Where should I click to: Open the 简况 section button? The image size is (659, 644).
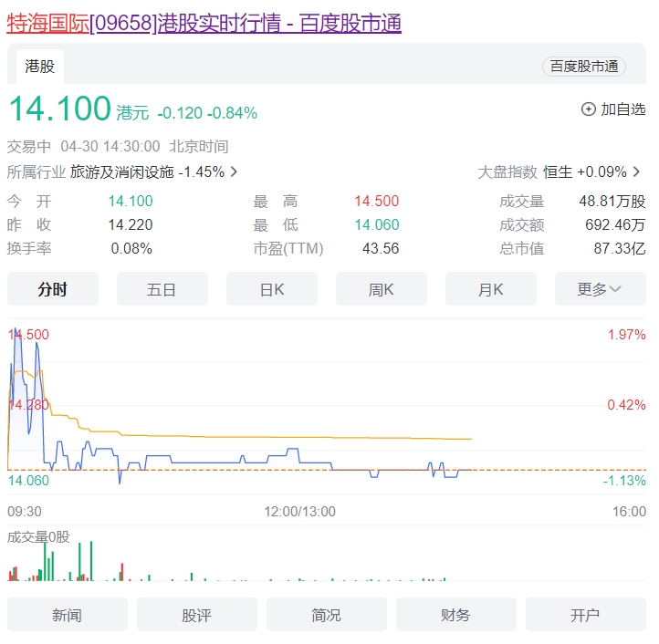pyautogui.click(x=327, y=615)
